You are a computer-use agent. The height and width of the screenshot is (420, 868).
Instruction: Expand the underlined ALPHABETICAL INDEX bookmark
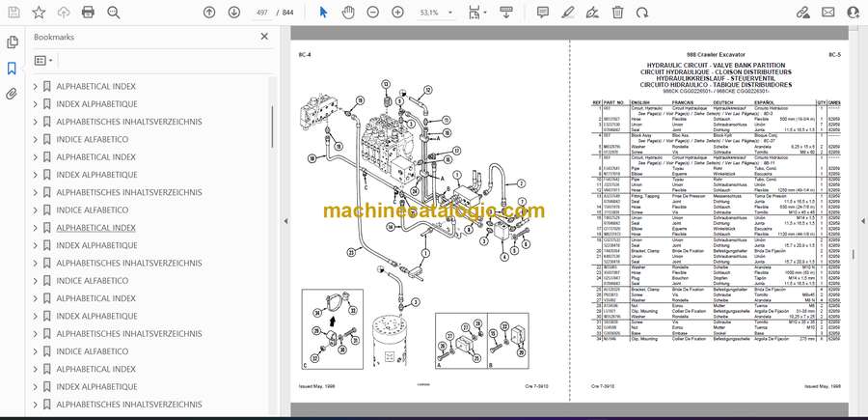tap(36, 228)
